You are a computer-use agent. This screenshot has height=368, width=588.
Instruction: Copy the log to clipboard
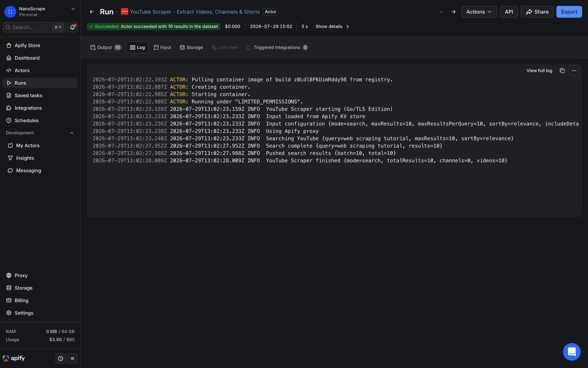562,71
